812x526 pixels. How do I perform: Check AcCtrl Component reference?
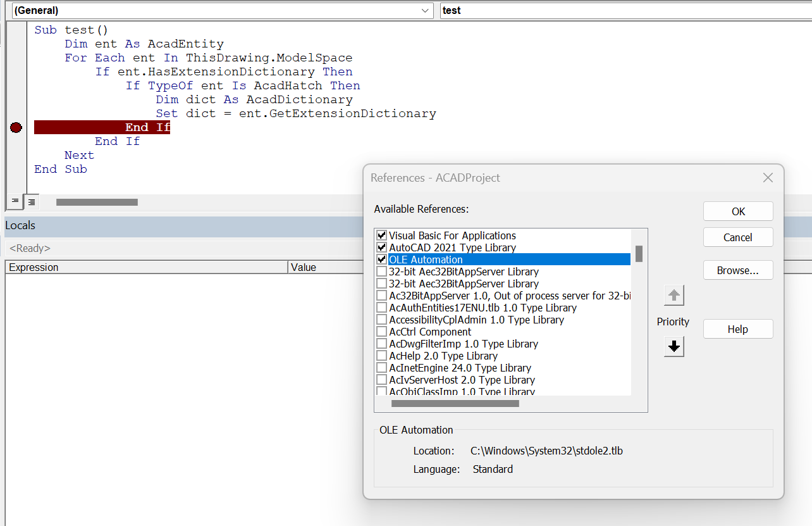pos(381,332)
